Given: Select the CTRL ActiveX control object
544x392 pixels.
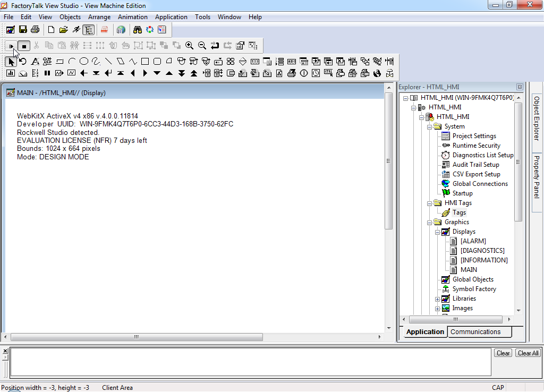Looking at the screenshot, I should click(x=328, y=73).
